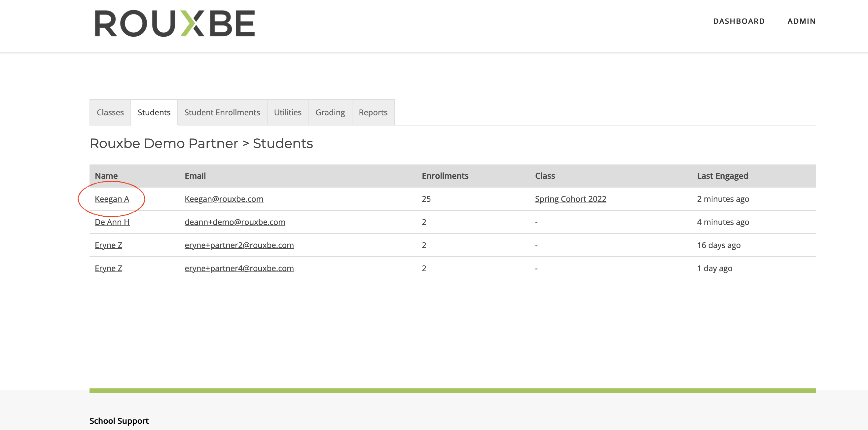Click the deann+demo@rouxbe.com email link
868x430 pixels.
(x=235, y=222)
